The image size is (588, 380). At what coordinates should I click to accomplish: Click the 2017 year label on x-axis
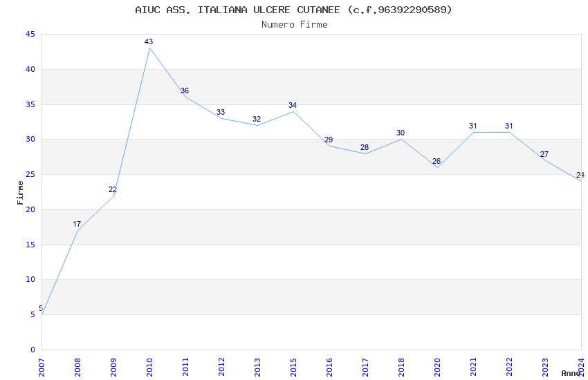coord(366,368)
